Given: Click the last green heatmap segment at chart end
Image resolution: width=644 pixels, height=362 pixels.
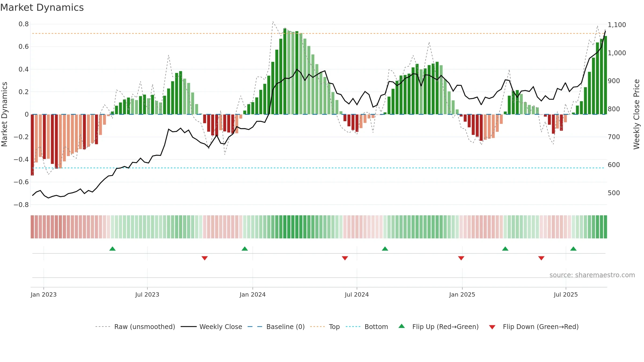Looking at the screenshot, I should point(605,227).
